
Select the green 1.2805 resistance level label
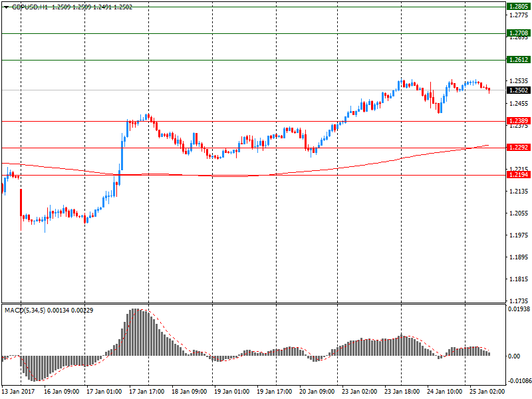click(519, 7)
